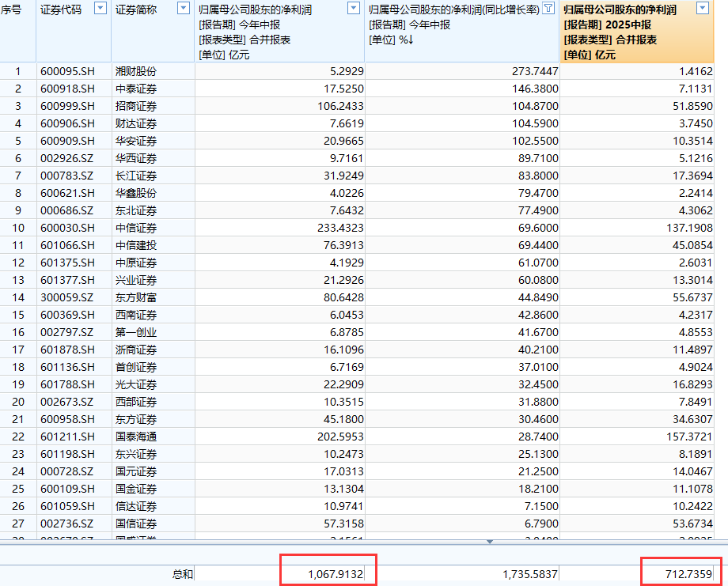Select the 同比增长率 column header
Screen dimensions: 728x586
tap(462, 31)
